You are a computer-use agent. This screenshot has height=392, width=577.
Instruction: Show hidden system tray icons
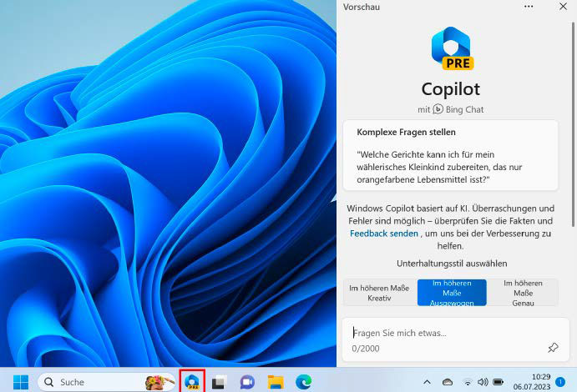427,382
